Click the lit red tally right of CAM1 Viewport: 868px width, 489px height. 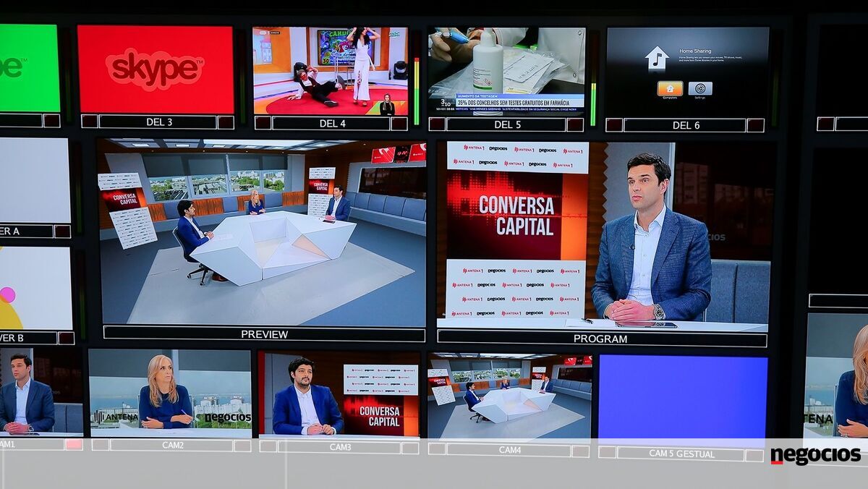(74, 444)
